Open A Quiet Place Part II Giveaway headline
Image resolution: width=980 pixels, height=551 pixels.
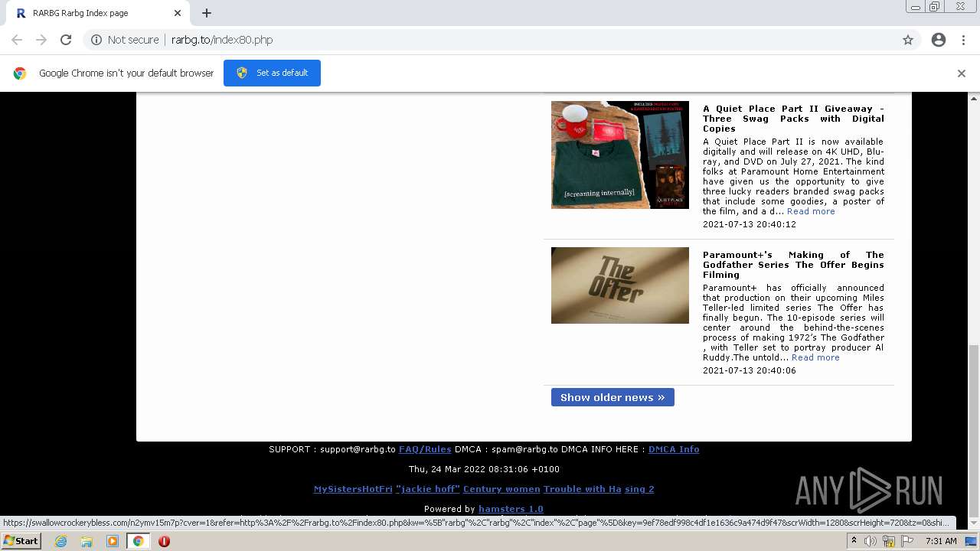click(793, 119)
